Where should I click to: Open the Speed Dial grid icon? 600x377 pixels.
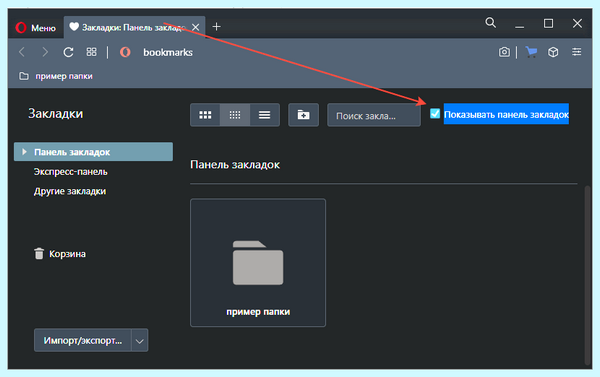tap(91, 52)
